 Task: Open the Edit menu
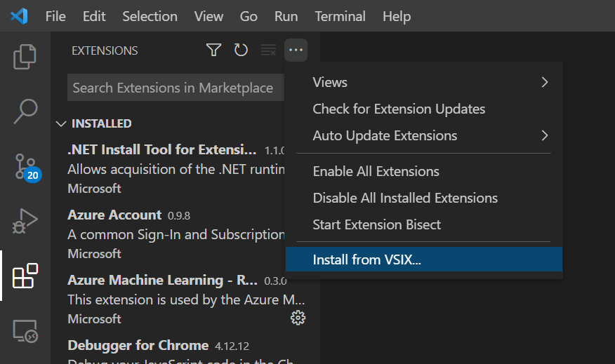click(x=94, y=16)
